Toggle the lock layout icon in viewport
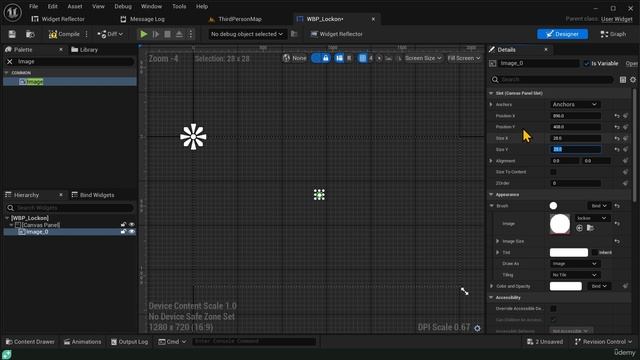Screen dimensions: 640x360 pyautogui.click(x=326, y=58)
